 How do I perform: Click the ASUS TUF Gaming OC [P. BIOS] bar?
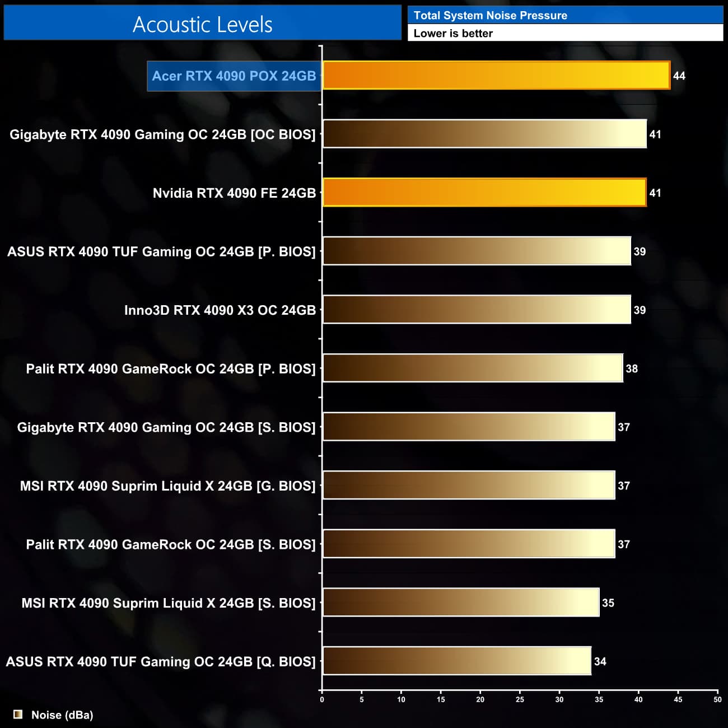click(x=477, y=251)
